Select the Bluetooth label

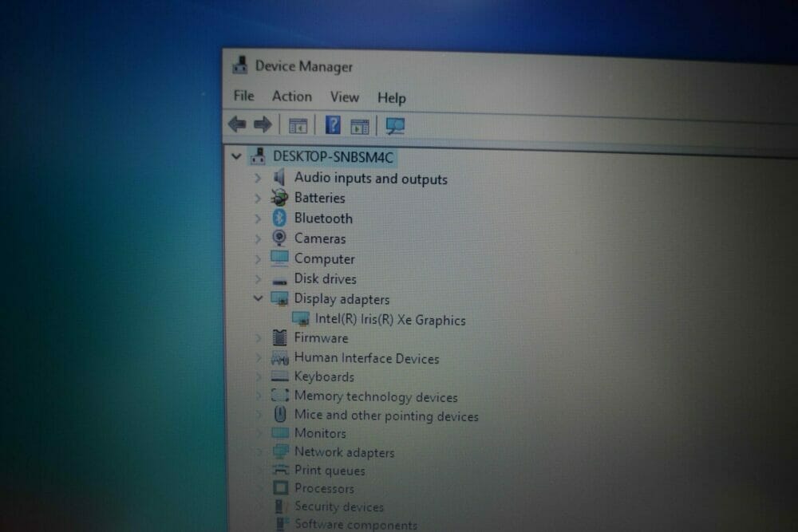(x=323, y=219)
